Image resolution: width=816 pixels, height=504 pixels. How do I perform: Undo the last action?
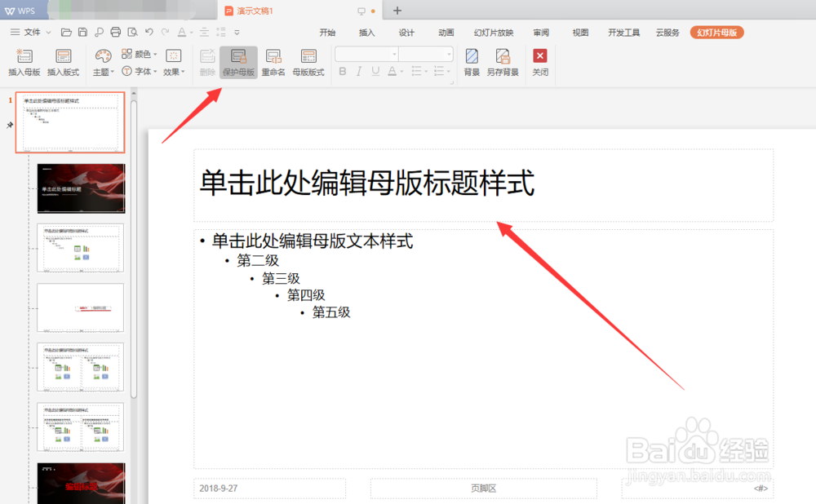point(149,33)
